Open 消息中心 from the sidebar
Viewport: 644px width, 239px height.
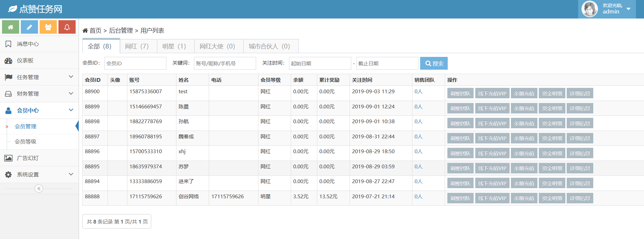(28, 44)
